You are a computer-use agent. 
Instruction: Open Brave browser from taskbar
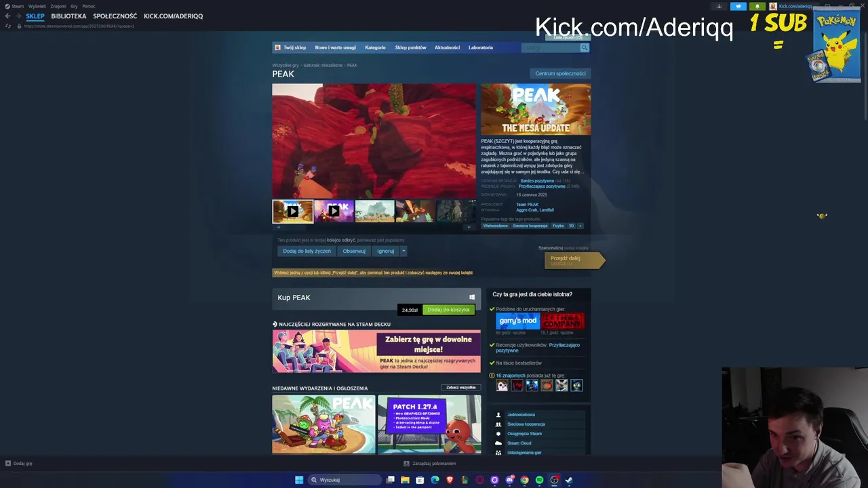click(x=450, y=480)
